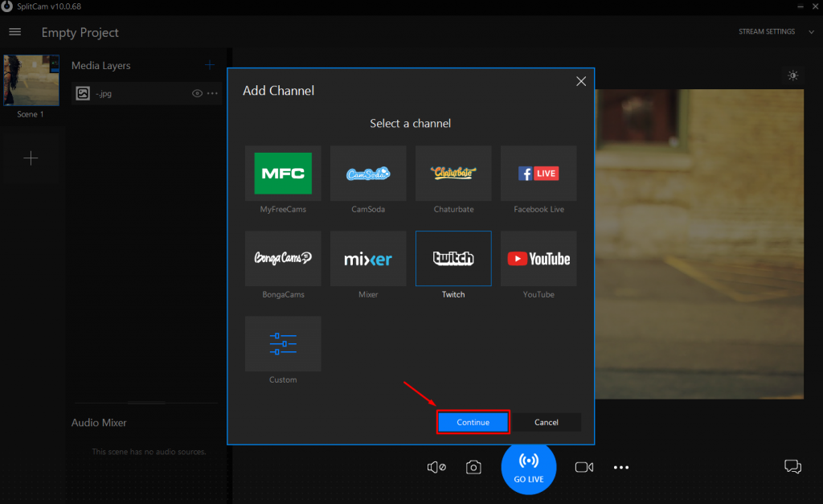
Task: Start recording with video camera icon
Action: coord(584,467)
